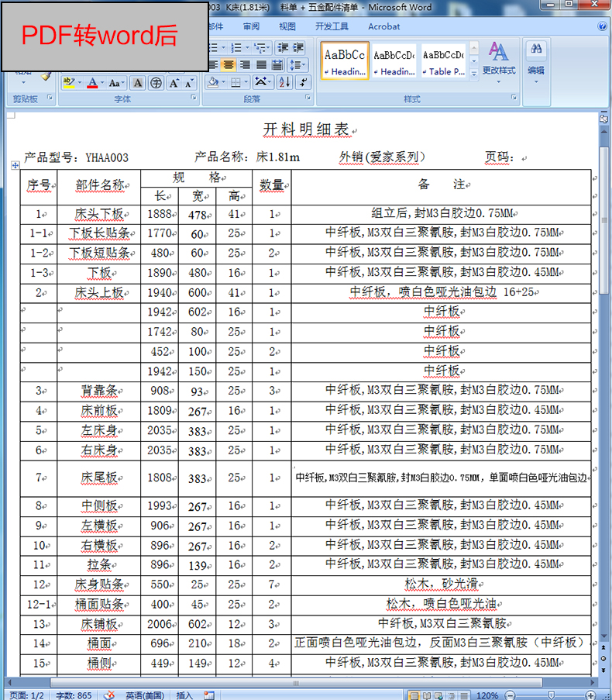612x700 pixels.
Task: Open the line spacing menu
Action: [x=298, y=65]
